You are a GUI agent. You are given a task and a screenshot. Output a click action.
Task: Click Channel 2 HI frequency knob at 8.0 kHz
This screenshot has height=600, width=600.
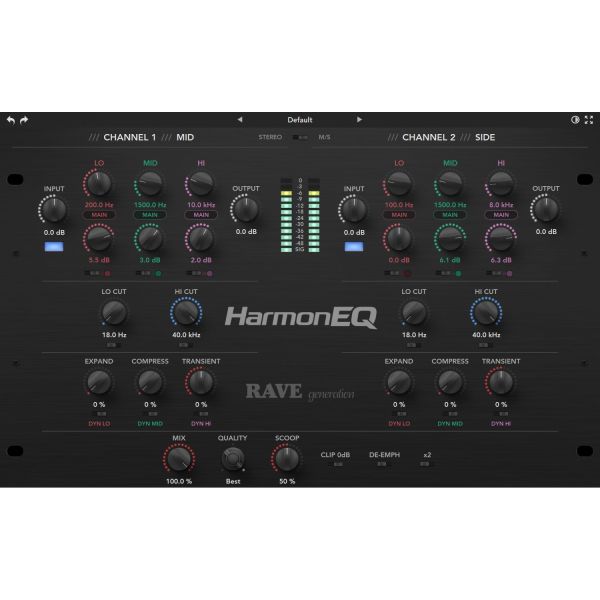[501, 184]
